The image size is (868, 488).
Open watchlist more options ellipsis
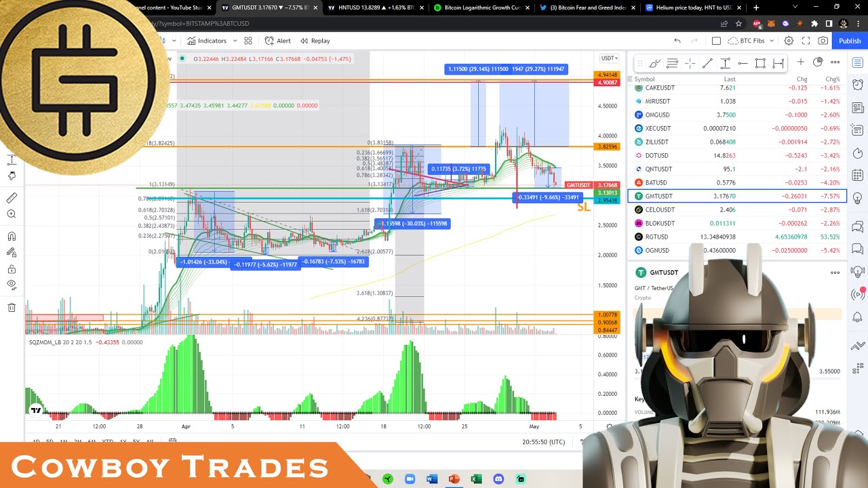coord(835,62)
